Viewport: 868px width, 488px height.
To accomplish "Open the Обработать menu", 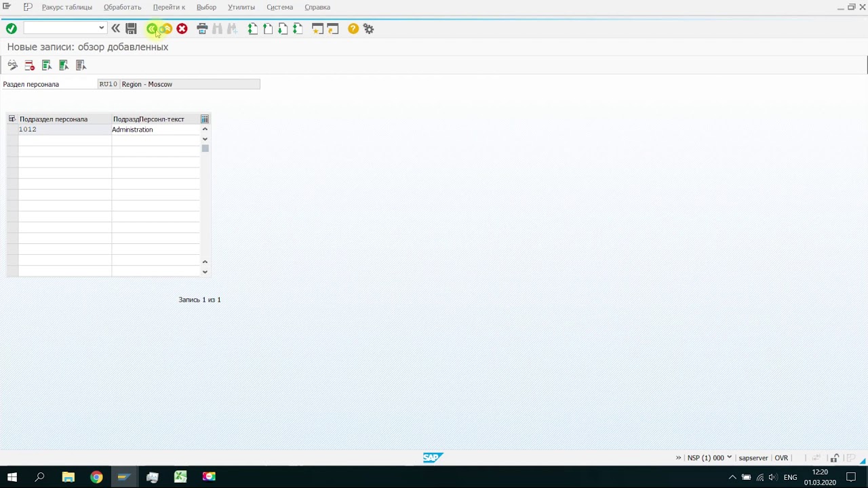I will 123,7.
